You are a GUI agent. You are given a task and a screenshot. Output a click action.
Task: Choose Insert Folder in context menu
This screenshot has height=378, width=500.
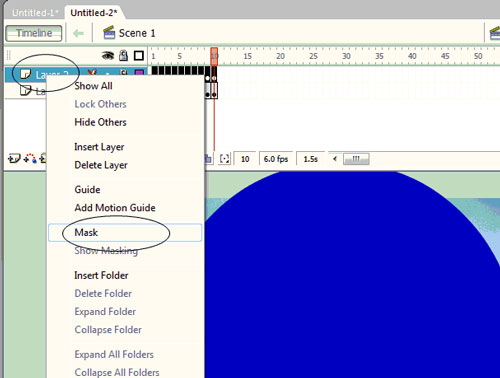[101, 275]
